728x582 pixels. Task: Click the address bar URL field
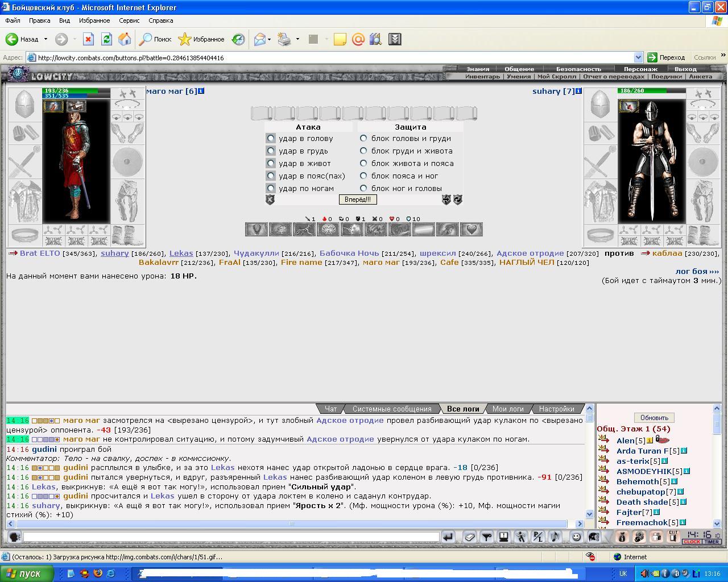(x=334, y=57)
